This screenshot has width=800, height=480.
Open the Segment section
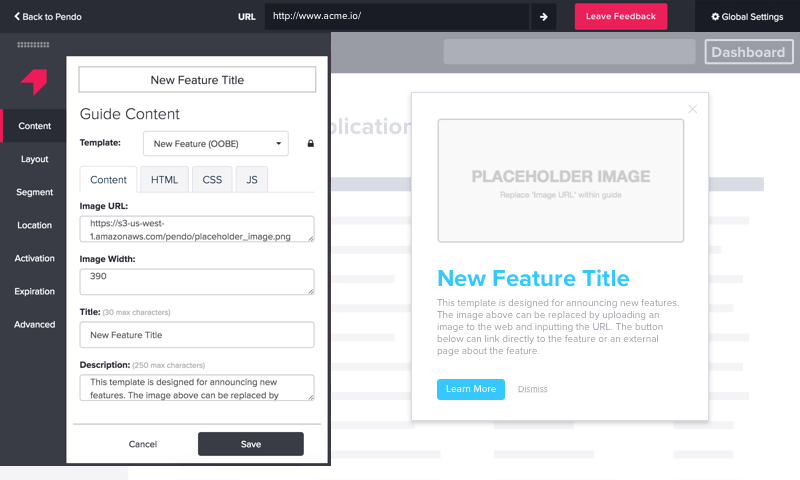pos(34,192)
